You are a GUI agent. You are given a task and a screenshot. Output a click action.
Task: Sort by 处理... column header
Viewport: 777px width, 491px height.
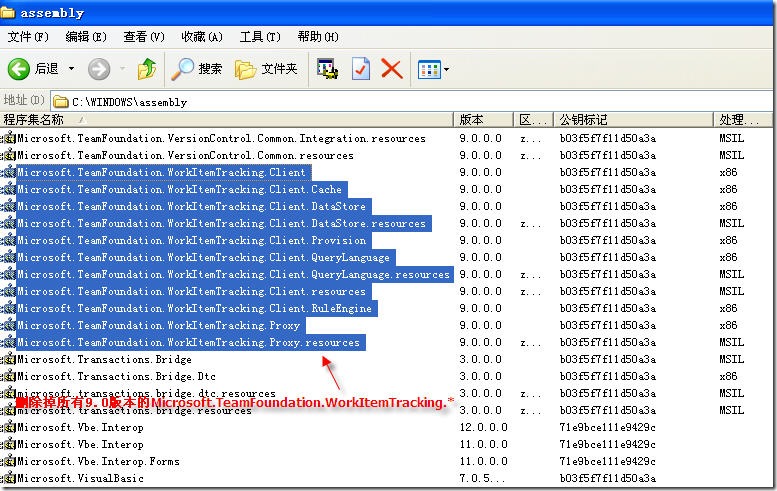742,119
